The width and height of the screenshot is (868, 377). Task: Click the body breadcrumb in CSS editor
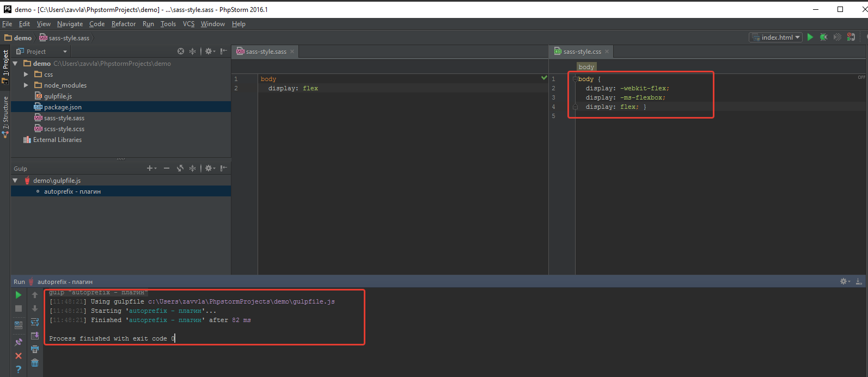tap(586, 67)
